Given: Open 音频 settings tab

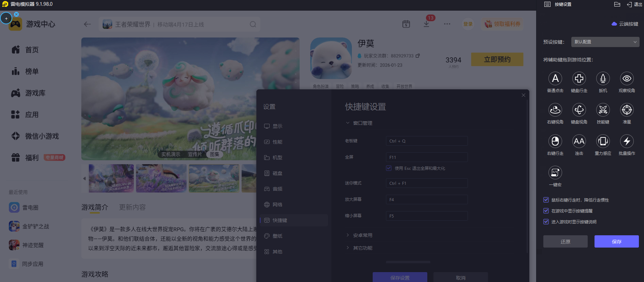Looking at the screenshot, I should click(x=294, y=189).
